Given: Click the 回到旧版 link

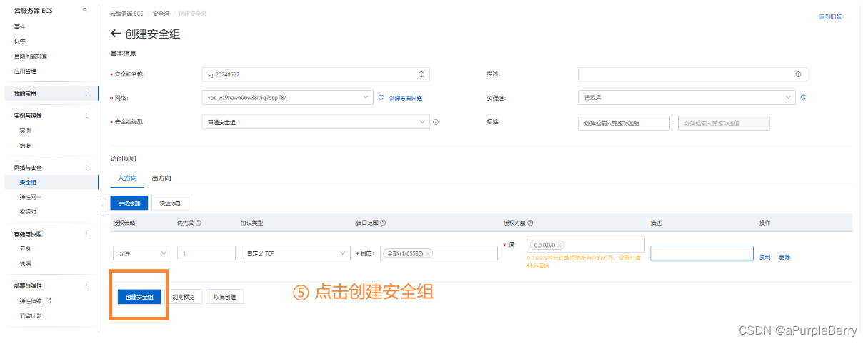Looking at the screenshot, I should coord(830,16).
